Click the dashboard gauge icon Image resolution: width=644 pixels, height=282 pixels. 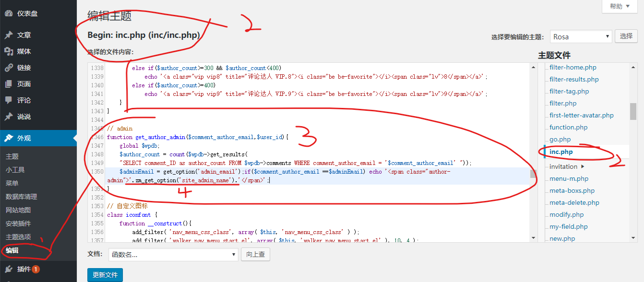pos(9,13)
